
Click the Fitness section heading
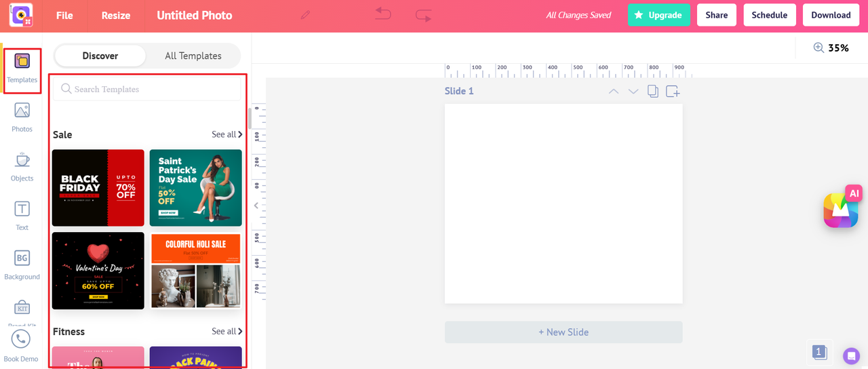pyautogui.click(x=69, y=331)
